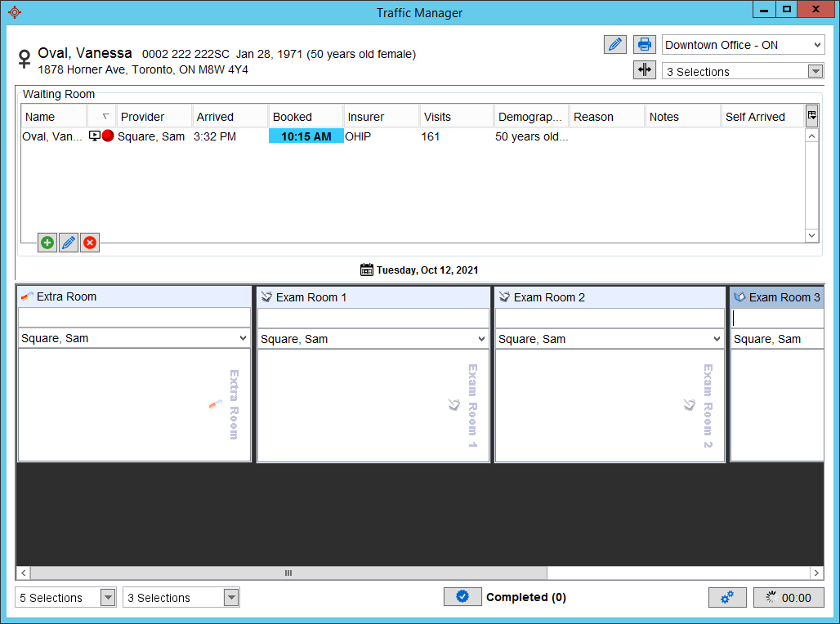This screenshot has width=840, height=624.
Task: Click the highlighted 10:15 AM booked time
Action: 306,136
